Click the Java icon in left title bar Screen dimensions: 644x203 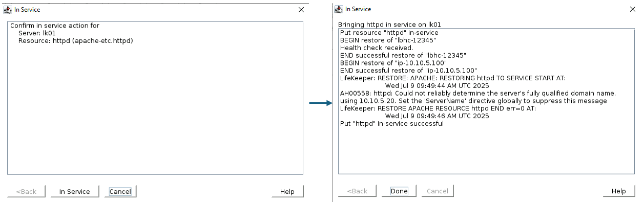(x=8, y=10)
